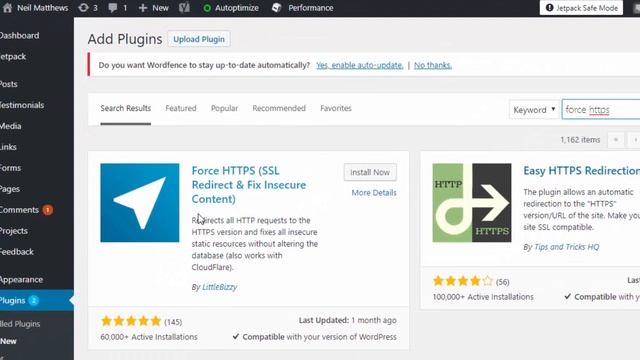Screen dimensions: 640x360
Task: Click the Jetpack Safe Mode notice
Action: pyautogui.click(x=581, y=8)
